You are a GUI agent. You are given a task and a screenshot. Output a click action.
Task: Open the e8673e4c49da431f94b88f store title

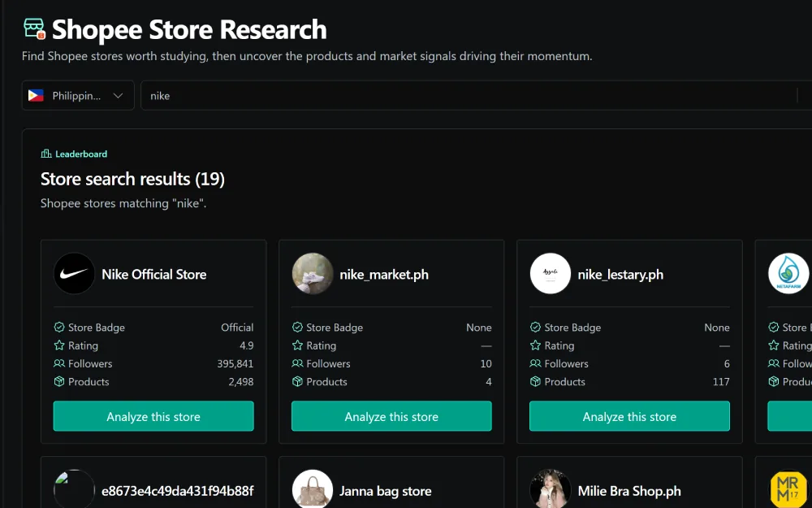(178, 491)
